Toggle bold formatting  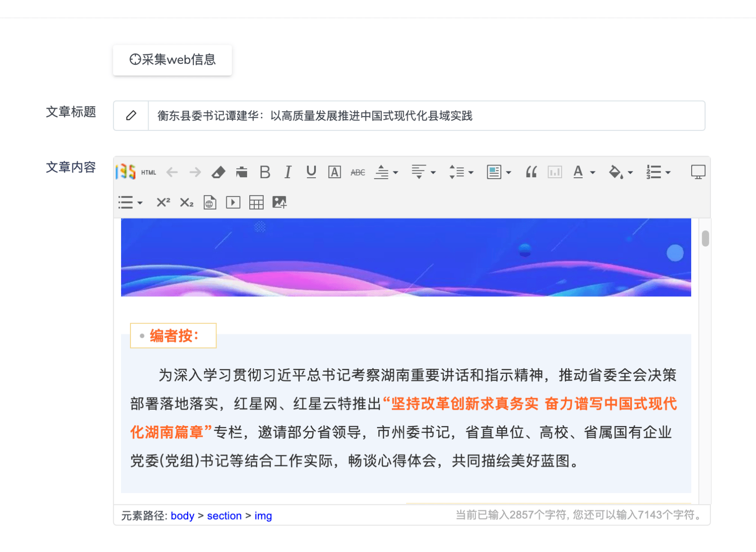[265, 172]
